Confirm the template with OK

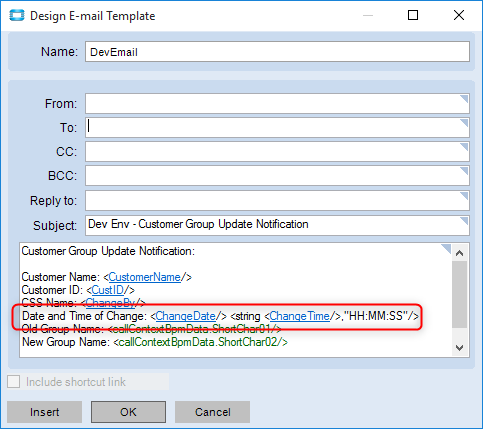click(128, 412)
